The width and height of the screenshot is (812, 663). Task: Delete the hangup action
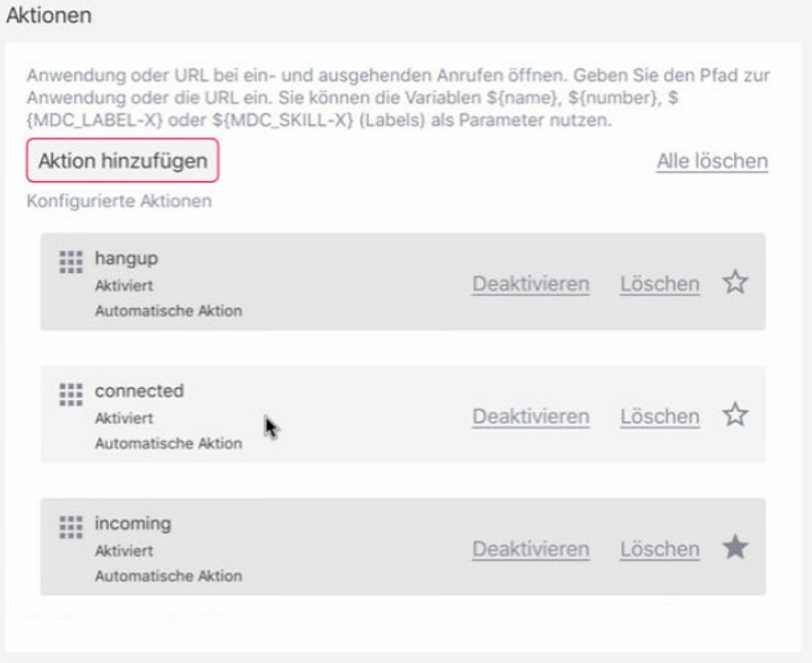[660, 284]
